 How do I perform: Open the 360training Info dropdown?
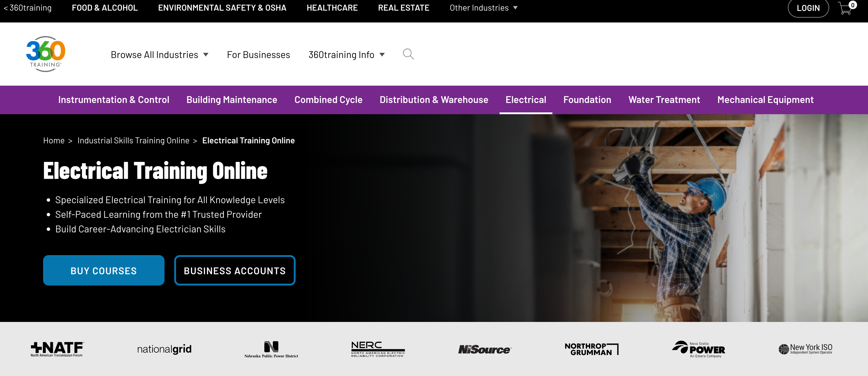point(346,55)
